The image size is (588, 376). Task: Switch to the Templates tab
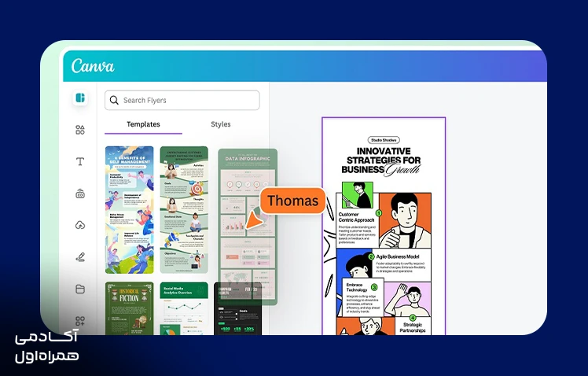[143, 124]
